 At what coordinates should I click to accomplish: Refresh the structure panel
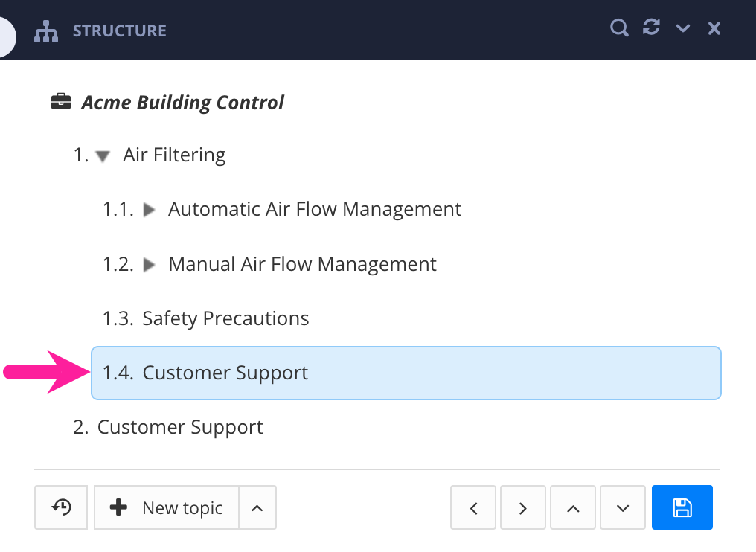(651, 28)
